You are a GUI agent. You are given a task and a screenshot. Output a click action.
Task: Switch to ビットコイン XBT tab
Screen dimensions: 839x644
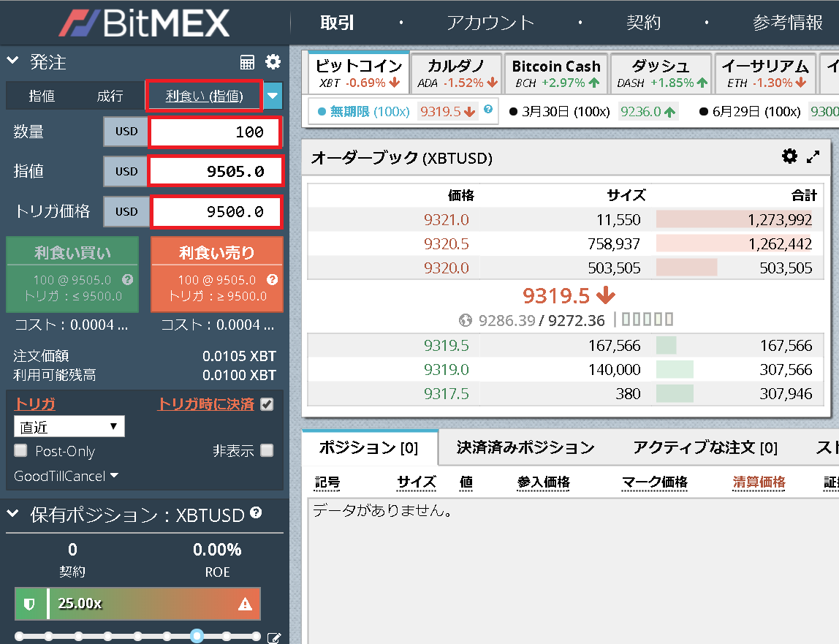[x=359, y=73]
